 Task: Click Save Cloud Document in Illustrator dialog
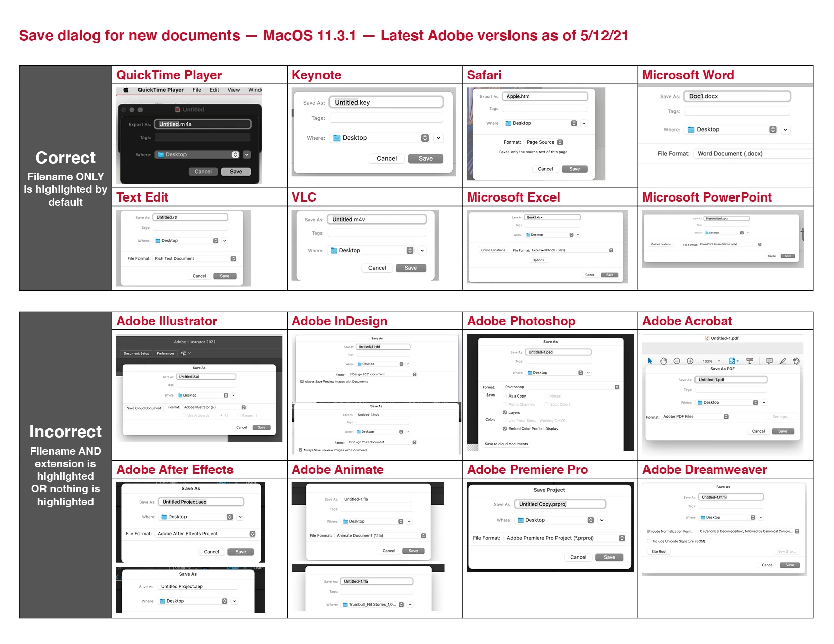coord(144,408)
